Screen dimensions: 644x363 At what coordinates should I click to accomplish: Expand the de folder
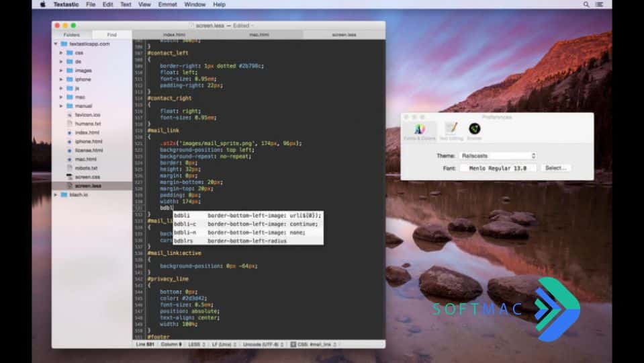61,62
